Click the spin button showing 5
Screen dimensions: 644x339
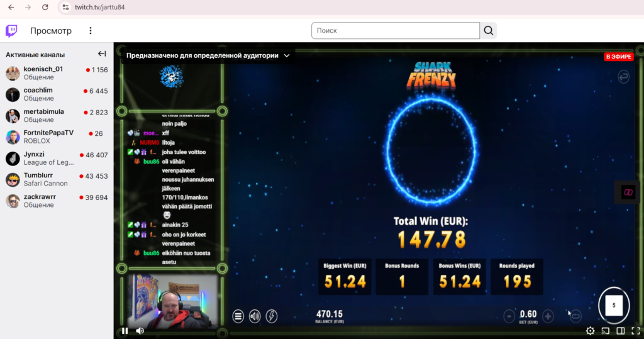coord(614,305)
